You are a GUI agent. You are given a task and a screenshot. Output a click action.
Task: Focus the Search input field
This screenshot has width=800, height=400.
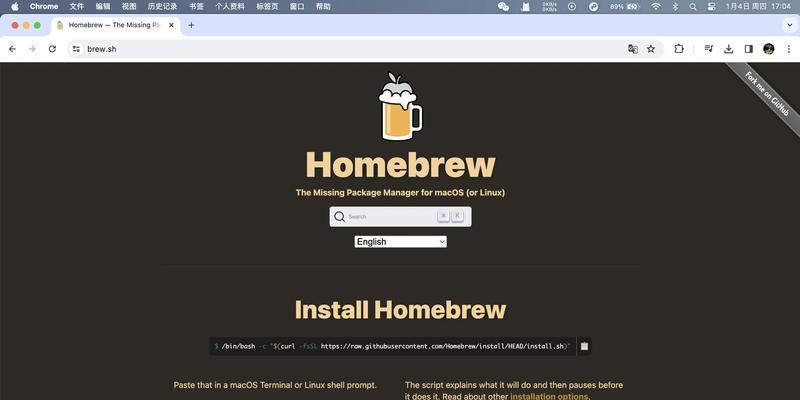[x=401, y=216]
